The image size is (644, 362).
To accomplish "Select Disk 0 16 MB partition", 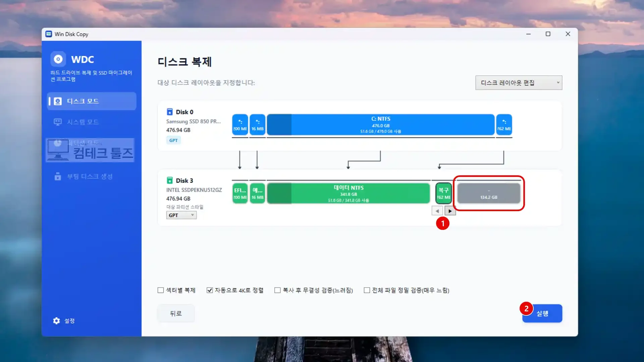I will [x=258, y=125].
